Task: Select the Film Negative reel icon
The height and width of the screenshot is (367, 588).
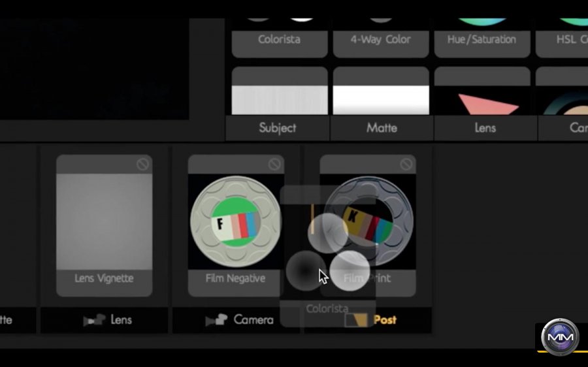Action: point(235,221)
